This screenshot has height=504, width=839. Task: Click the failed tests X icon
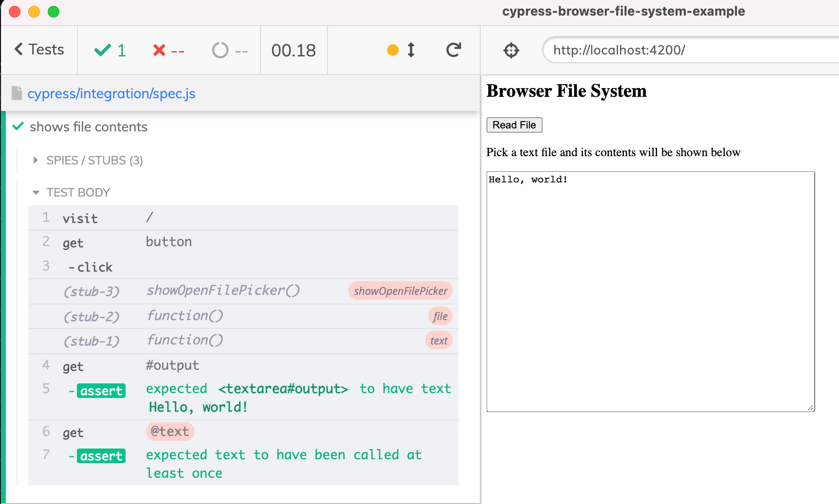click(158, 49)
